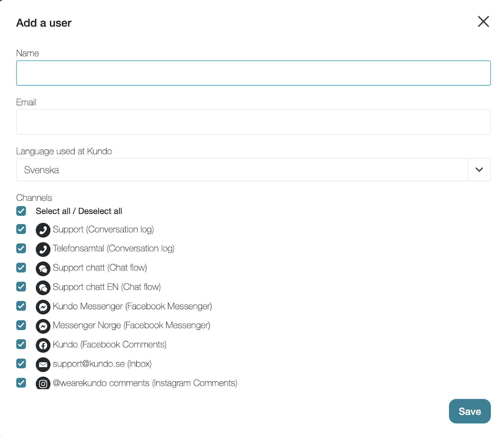Save the new user
The width and height of the screenshot is (504, 436).
(x=470, y=411)
